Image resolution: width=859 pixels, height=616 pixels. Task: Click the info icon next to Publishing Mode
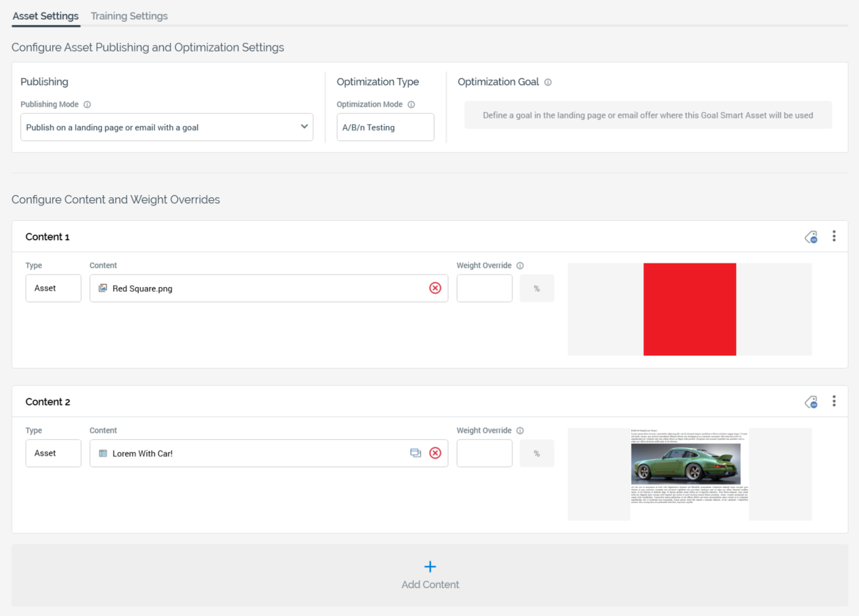pyautogui.click(x=87, y=105)
